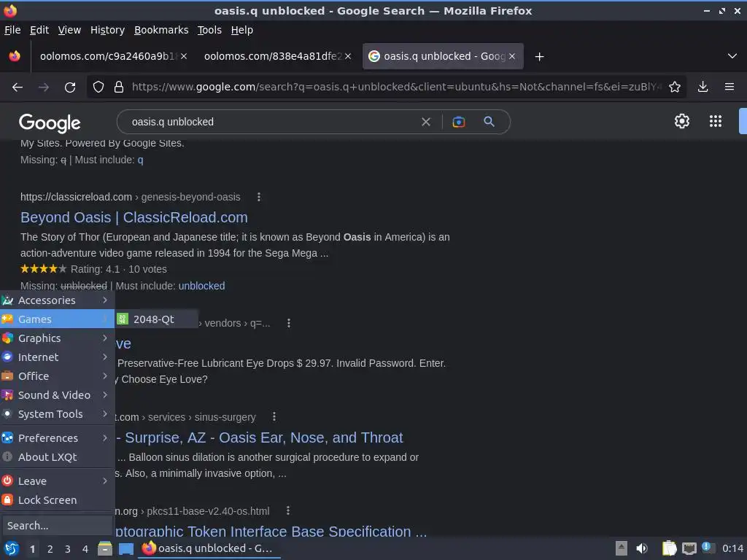Screen dimensions: 747x560
Task: Click the 'Must include: unblocked' link
Action: tap(201, 286)
